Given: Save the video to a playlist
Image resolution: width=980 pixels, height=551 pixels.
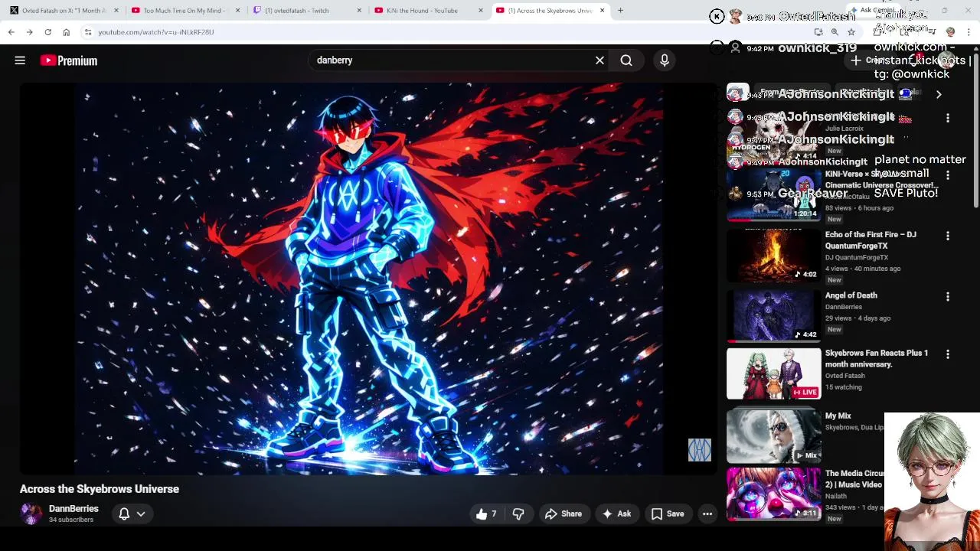Looking at the screenshot, I should tap(668, 514).
